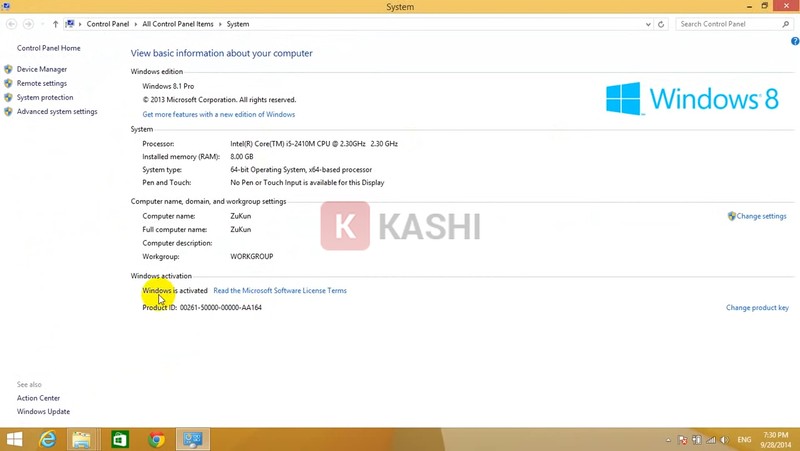Open Internet Explorer from the taskbar
This screenshot has height=451, width=800.
coord(47,440)
